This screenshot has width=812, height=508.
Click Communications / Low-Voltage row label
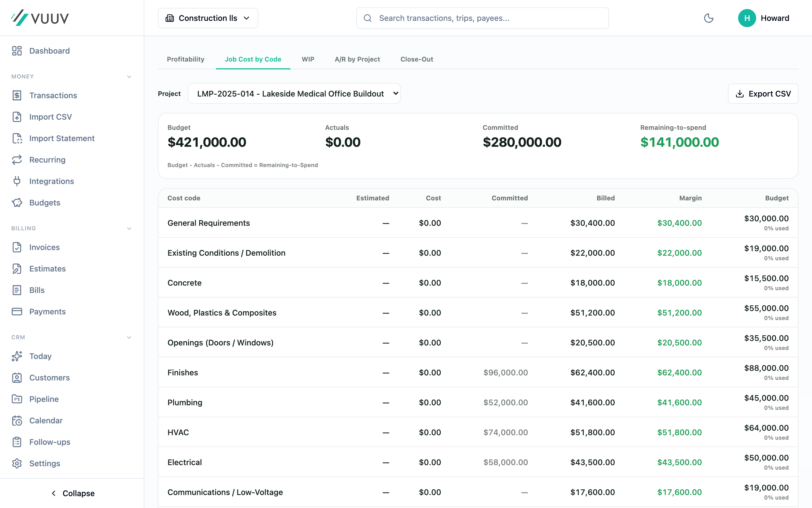click(225, 492)
